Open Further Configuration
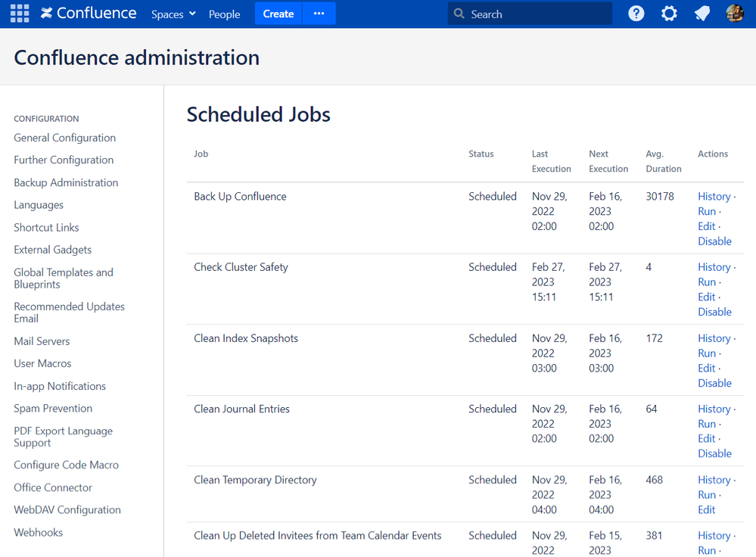756x557 pixels. pos(64,160)
